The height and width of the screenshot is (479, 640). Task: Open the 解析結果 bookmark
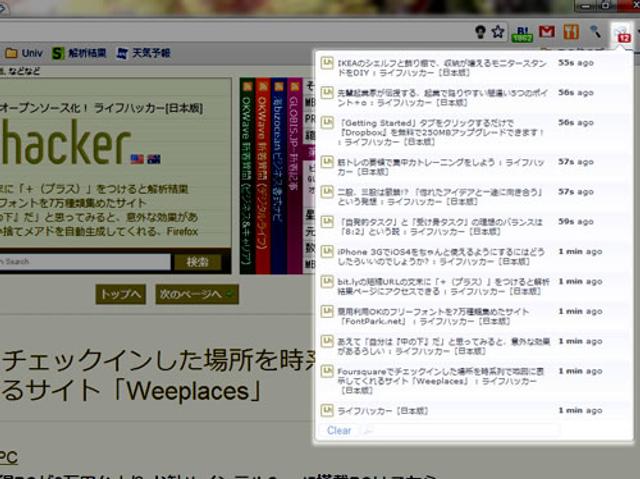[x=79, y=53]
